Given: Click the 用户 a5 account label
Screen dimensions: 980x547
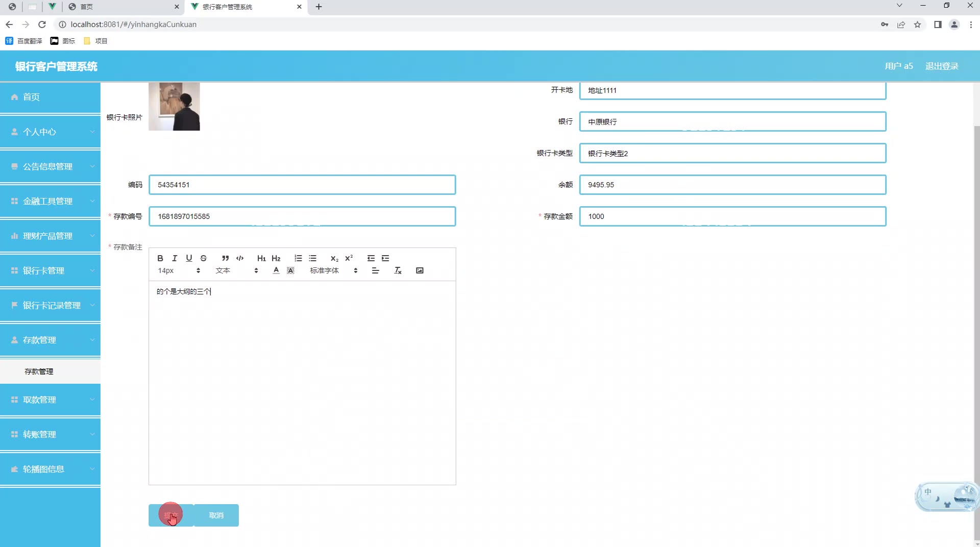Looking at the screenshot, I should 899,66.
